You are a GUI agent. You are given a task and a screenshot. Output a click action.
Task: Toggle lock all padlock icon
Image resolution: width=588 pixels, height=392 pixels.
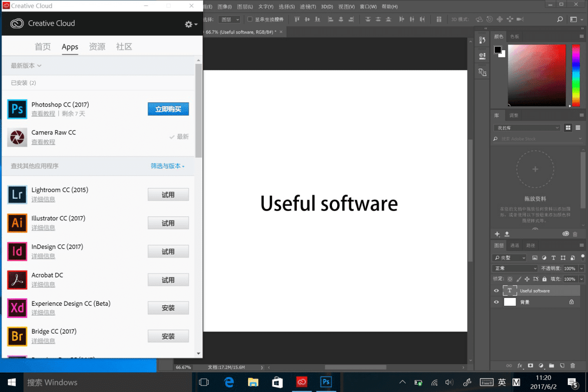[x=544, y=279]
